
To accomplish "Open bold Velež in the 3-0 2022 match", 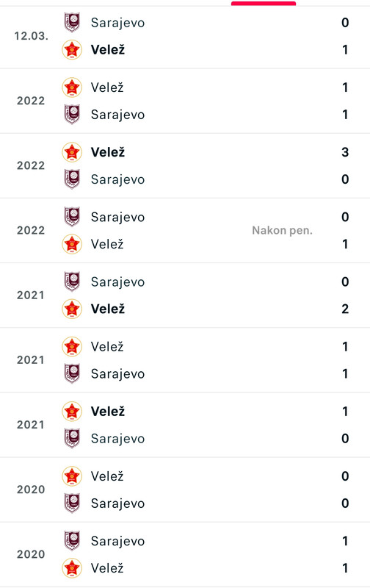I will 108,152.
